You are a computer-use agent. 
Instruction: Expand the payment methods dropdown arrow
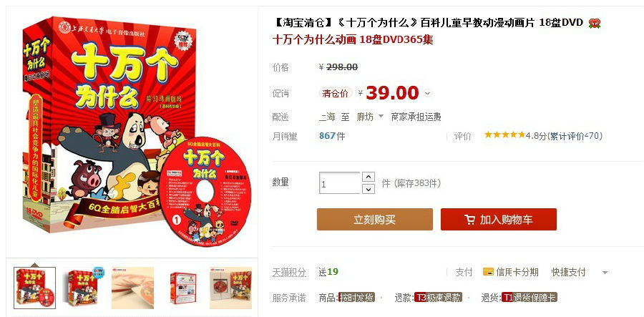click(x=604, y=272)
